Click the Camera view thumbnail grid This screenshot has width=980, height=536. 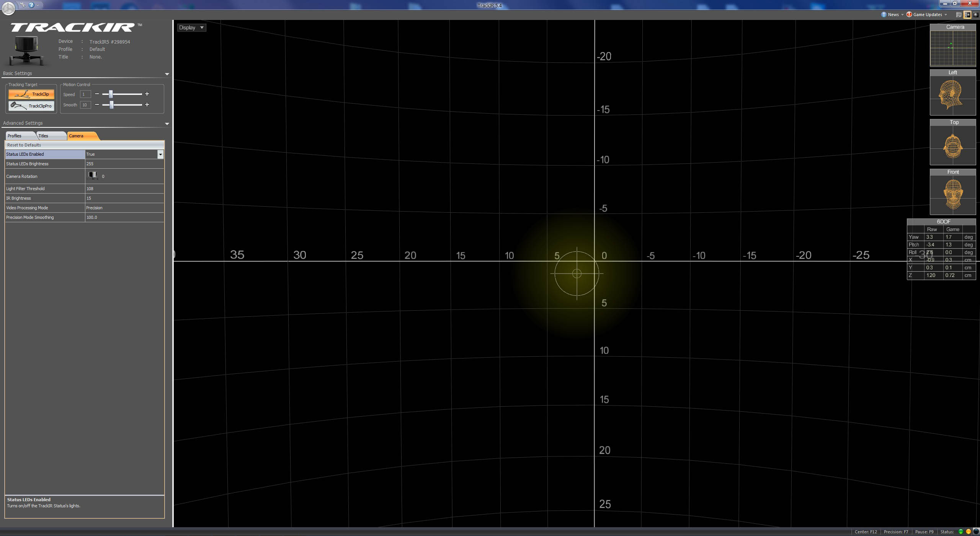[953, 48]
